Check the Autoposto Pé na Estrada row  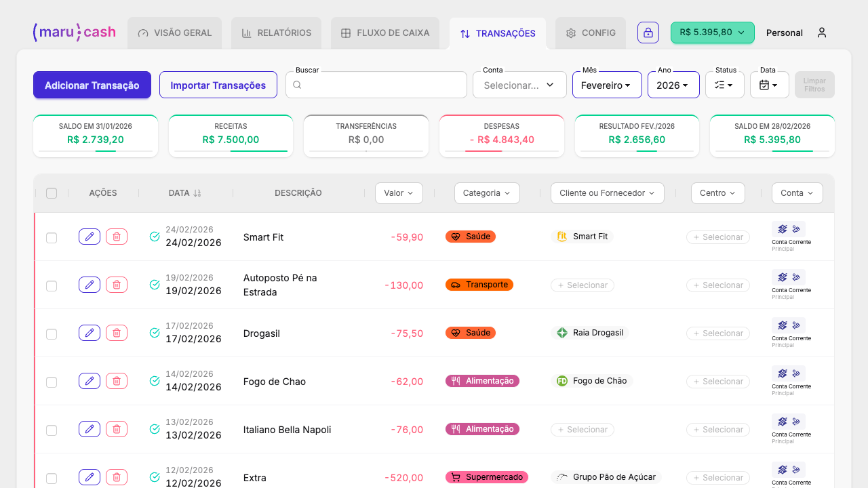52,285
